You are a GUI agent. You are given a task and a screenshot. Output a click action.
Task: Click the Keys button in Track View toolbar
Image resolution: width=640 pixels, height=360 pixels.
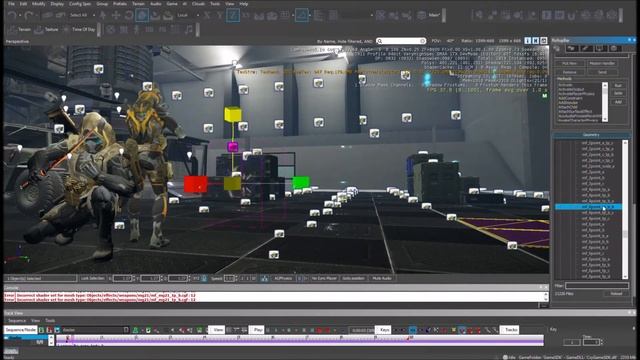(383, 330)
